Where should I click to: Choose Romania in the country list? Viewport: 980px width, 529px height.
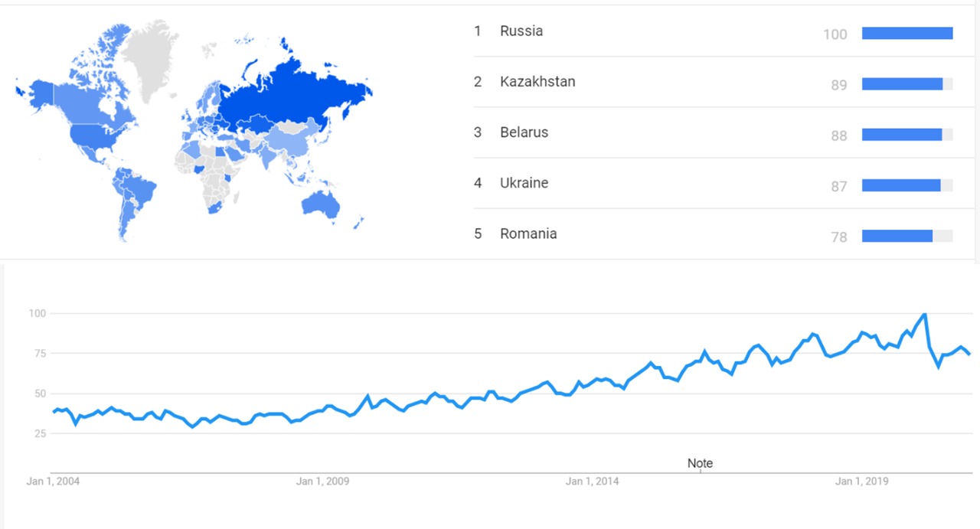(x=528, y=233)
